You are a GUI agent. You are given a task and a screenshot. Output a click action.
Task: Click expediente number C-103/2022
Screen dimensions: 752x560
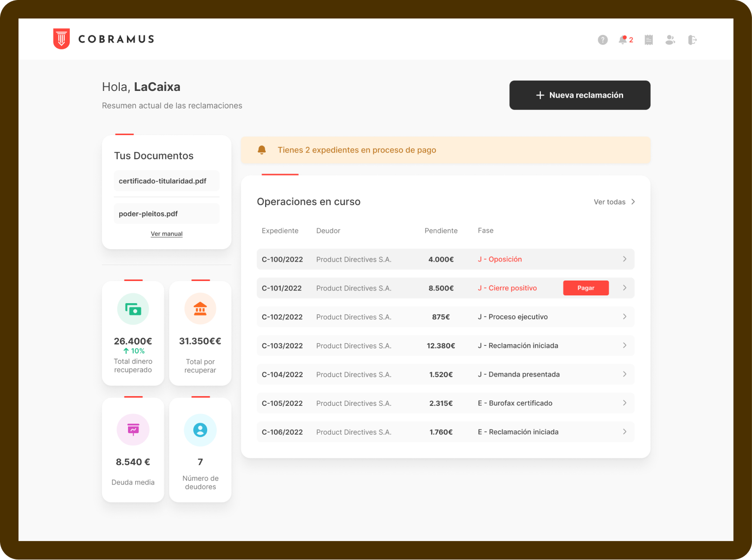[x=282, y=346]
